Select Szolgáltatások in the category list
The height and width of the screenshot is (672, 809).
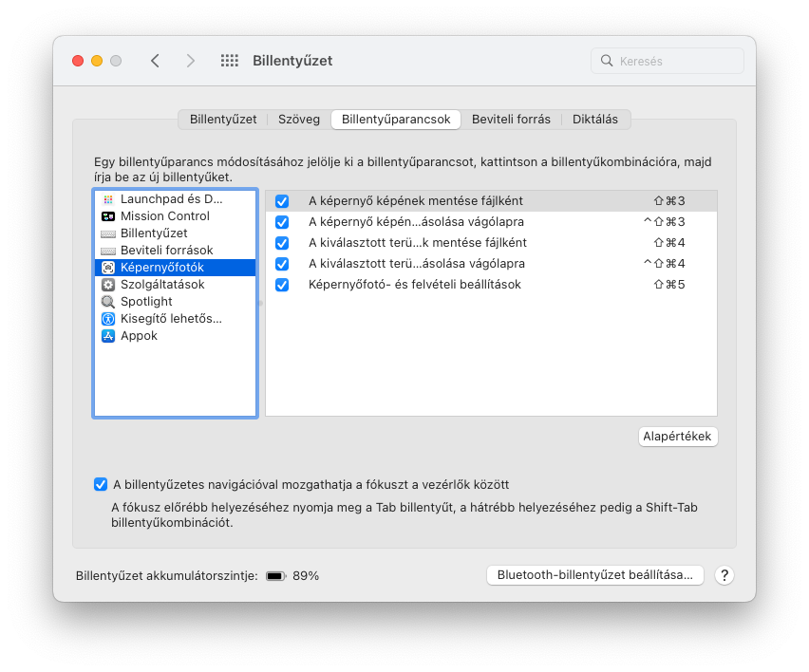[175, 284]
